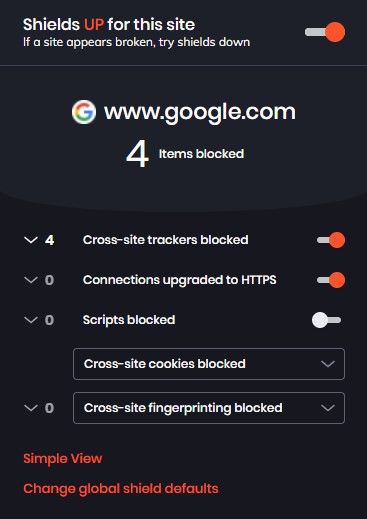This screenshot has width=367, height=519.
Task: Open the Cross-site fingerprinting blocked dropdown
Action: [x=209, y=408]
